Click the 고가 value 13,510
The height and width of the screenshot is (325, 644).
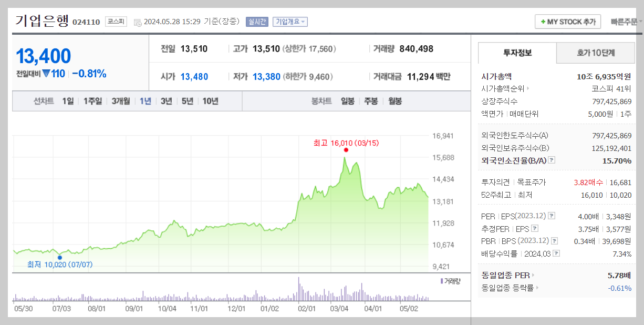pyautogui.click(x=266, y=49)
